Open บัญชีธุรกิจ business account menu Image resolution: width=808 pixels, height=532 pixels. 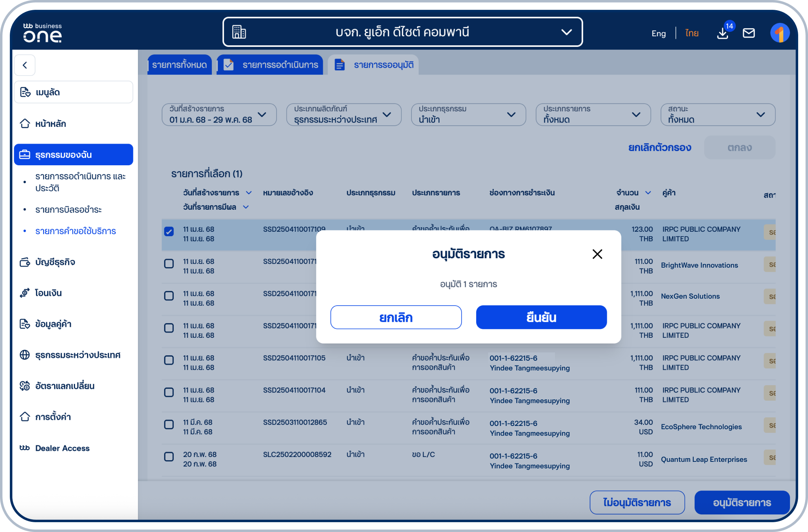tap(55, 262)
